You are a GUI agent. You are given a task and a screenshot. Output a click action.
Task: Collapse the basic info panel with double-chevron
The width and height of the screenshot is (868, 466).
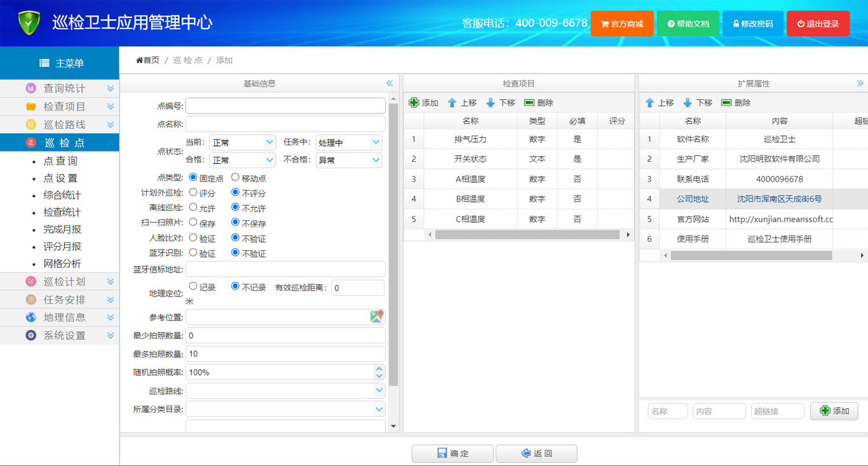pyautogui.click(x=390, y=84)
